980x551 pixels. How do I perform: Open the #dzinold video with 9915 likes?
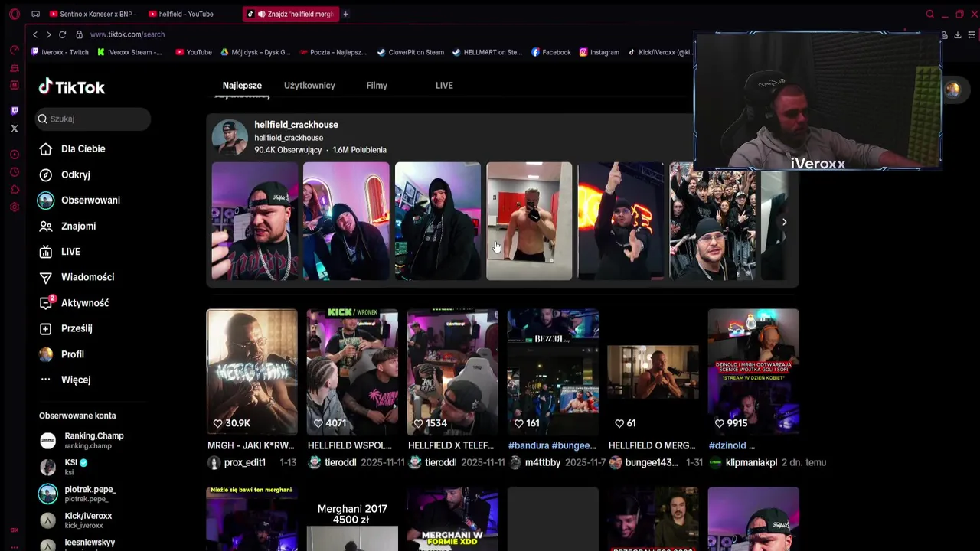753,372
